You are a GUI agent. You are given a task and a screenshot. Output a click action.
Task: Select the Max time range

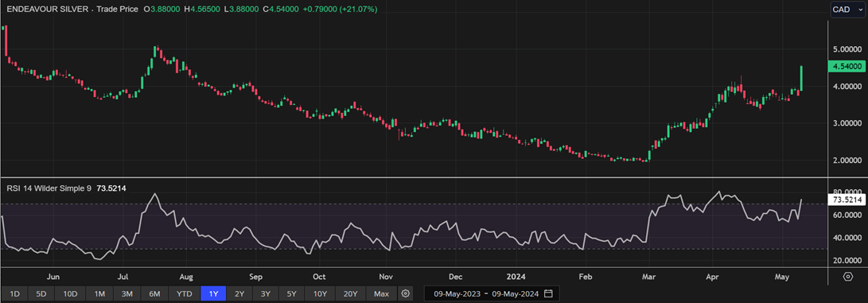point(381,293)
